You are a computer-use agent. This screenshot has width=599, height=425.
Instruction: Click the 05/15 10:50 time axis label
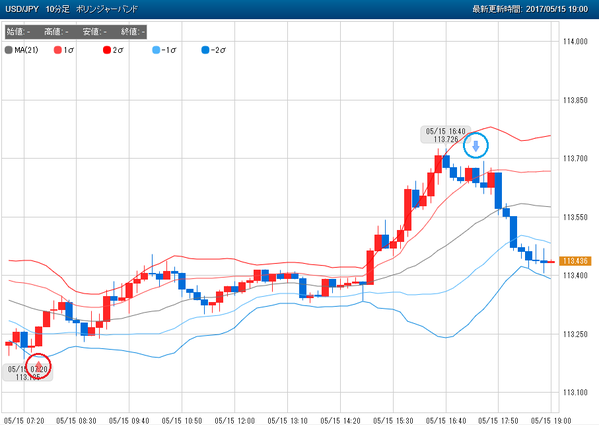pos(182,420)
